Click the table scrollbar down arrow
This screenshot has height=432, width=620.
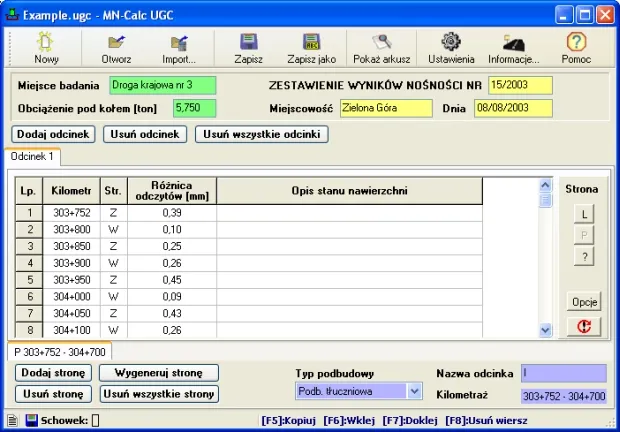545,329
